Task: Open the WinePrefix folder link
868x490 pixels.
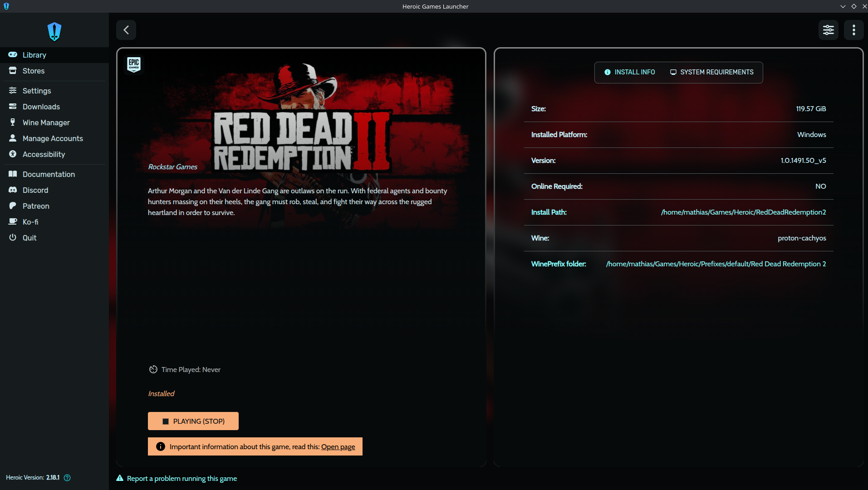Action: [716, 264]
